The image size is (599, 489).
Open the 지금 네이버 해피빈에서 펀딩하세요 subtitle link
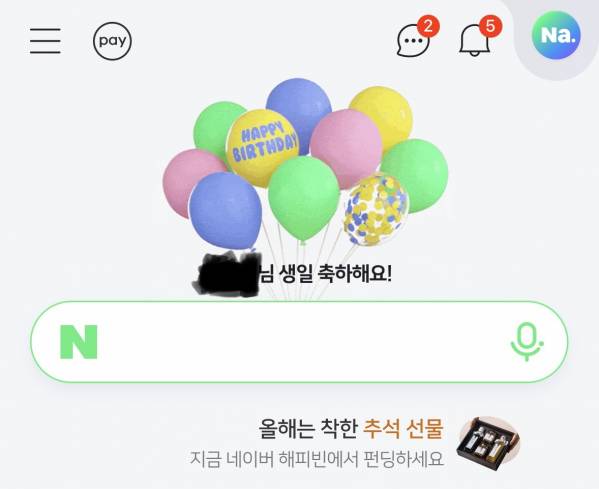[317, 458]
